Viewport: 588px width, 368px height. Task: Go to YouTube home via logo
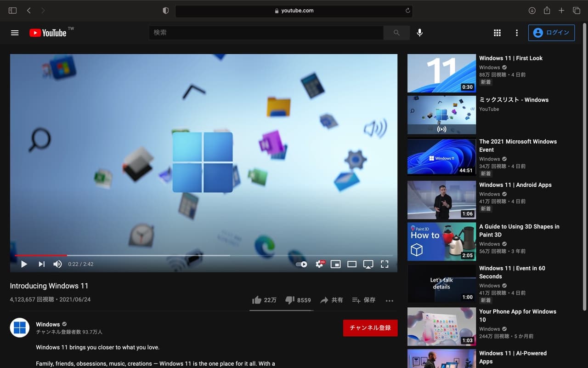[x=48, y=33]
